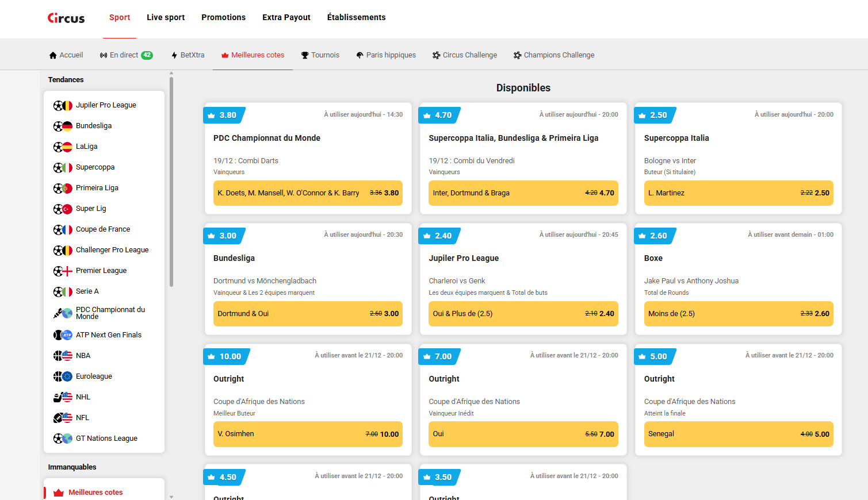Screen dimensions: 868x500
Task: Open the Promotions menu
Action: tap(223, 17)
